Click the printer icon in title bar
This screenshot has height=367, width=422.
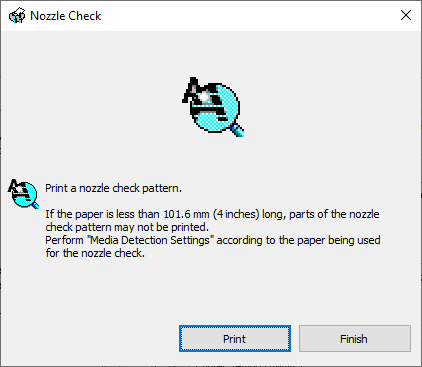pyautogui.click(x=17, y=15)
